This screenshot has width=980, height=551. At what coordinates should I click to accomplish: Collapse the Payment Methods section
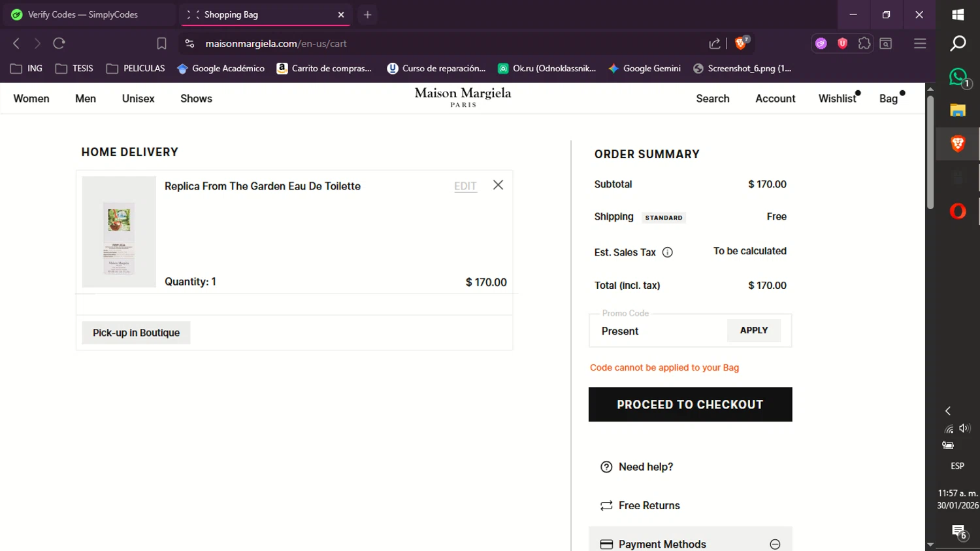pyautogui.click(x=775, y=544)
